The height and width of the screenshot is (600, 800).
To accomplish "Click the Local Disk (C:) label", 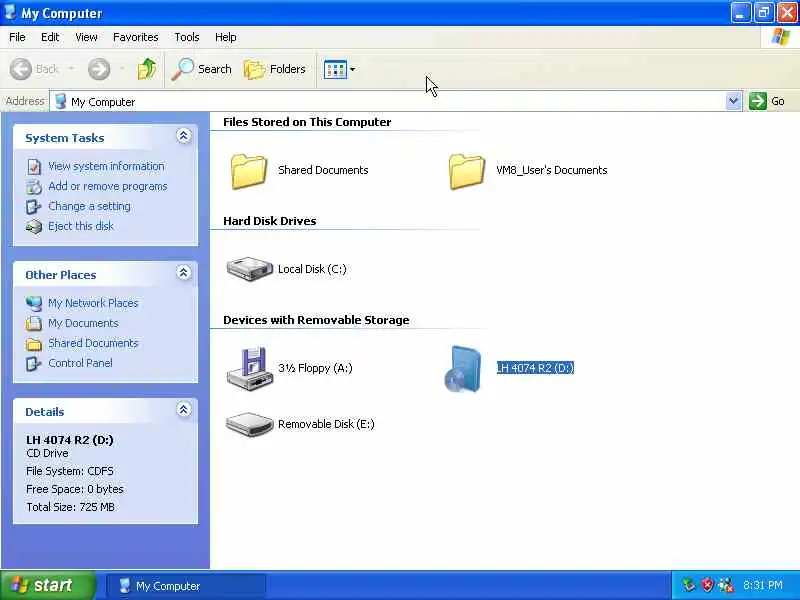I will pos(312,269).
